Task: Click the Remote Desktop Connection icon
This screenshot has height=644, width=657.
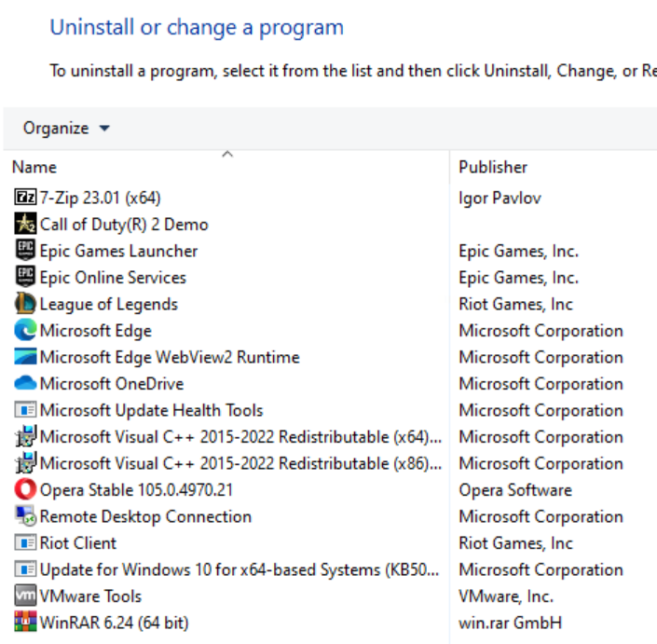Action: tap(25, 515)
